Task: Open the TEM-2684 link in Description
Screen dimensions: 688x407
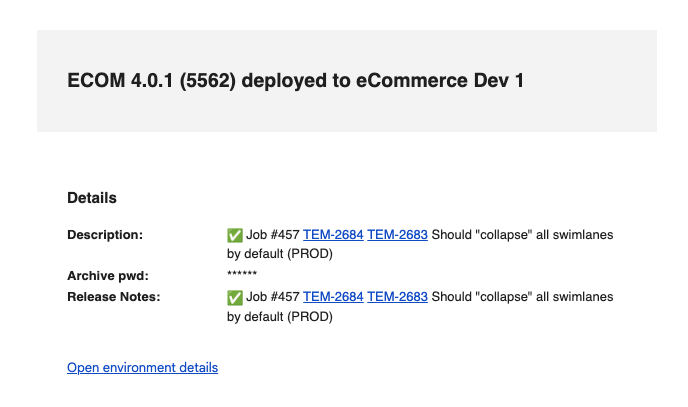Action: tap(332, 235)
